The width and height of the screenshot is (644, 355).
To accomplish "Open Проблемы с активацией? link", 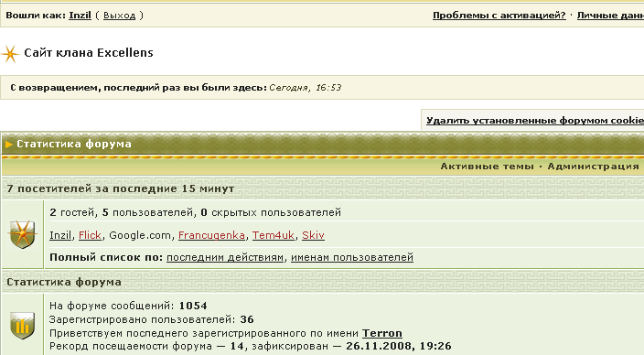I will coord(499,16).
